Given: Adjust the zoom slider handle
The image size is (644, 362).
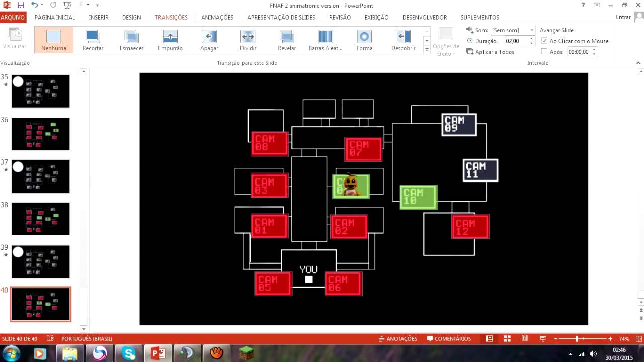Looking at the screenshot, I should pos(577,339).
